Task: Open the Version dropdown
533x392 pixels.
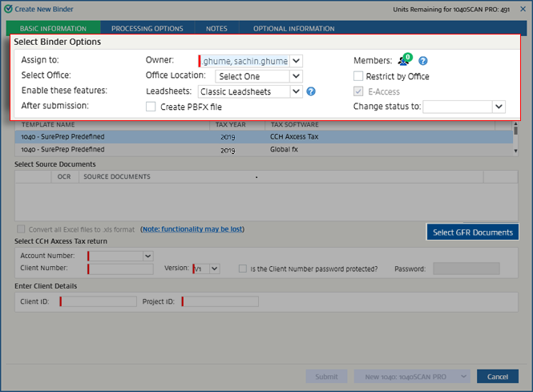Action: pos(214,269)
